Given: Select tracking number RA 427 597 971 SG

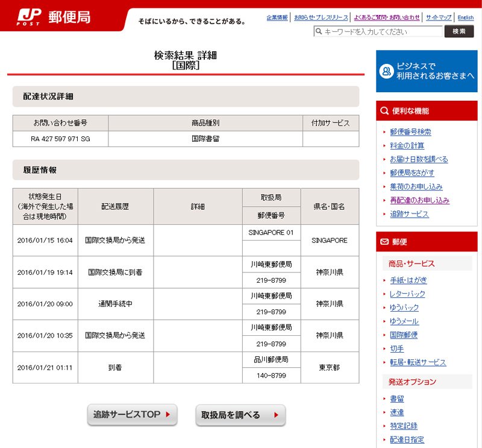Looking at the screenshot, I should click(61, 139).
